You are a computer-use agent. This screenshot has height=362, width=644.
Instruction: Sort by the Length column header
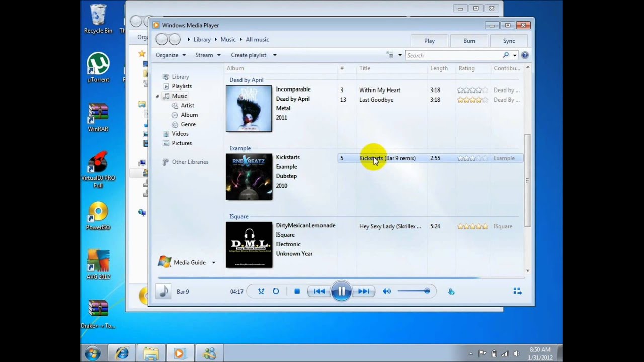[439, 68]
